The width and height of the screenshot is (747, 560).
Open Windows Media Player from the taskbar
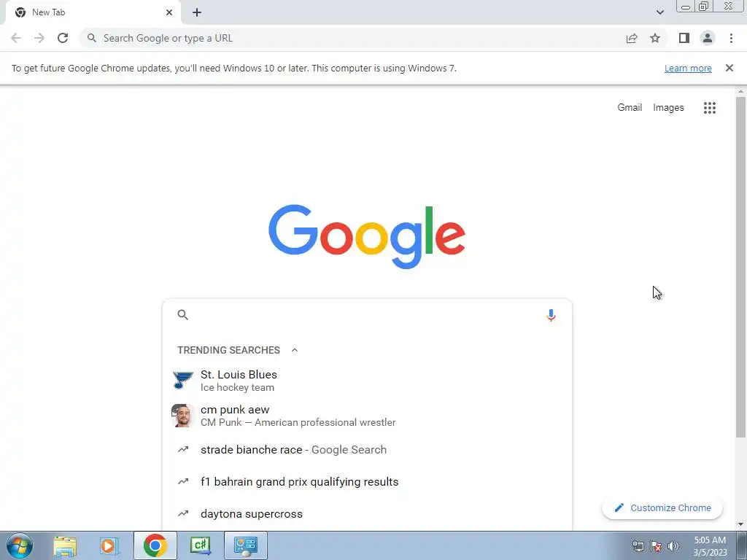point(109,545)
